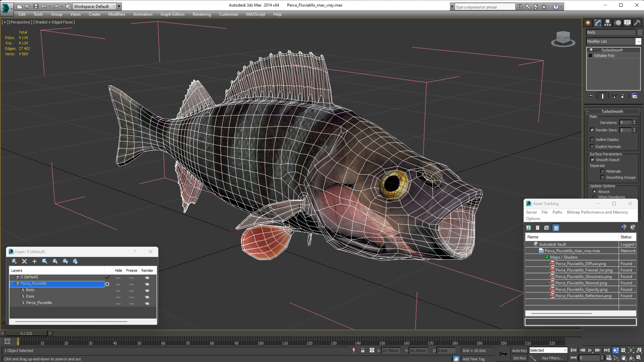Increase TurboSmooth Iterations spinner

[x=634, y=121]
